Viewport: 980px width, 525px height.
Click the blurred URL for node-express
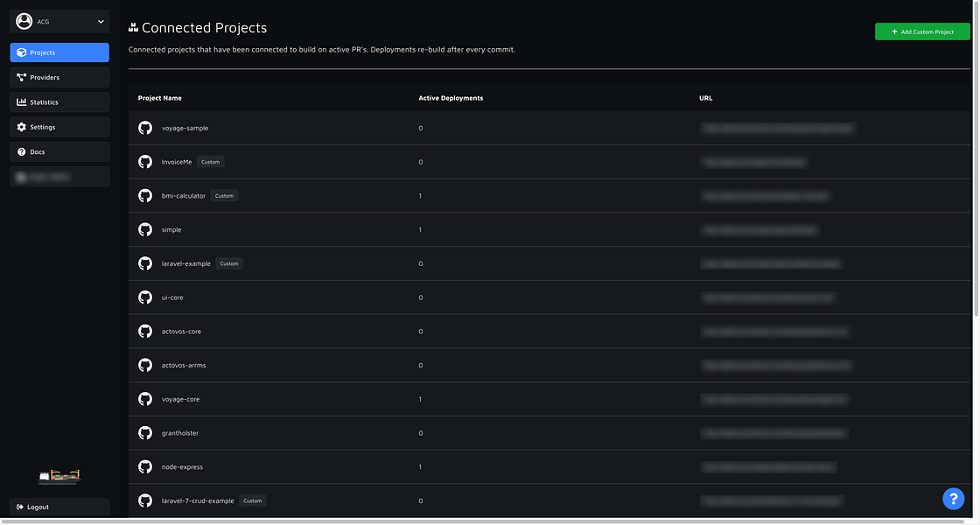point(769,467)
